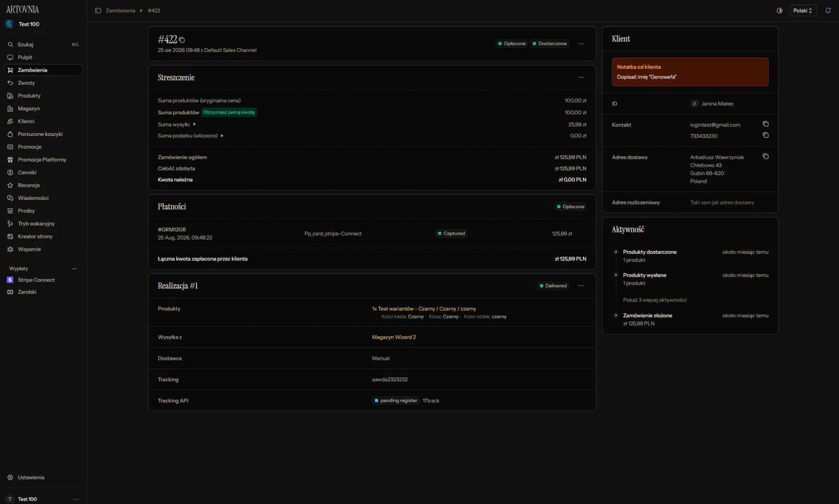Click the Szukaj magnifier icon
Screen dimensions: 839x504
coord(10,45)
